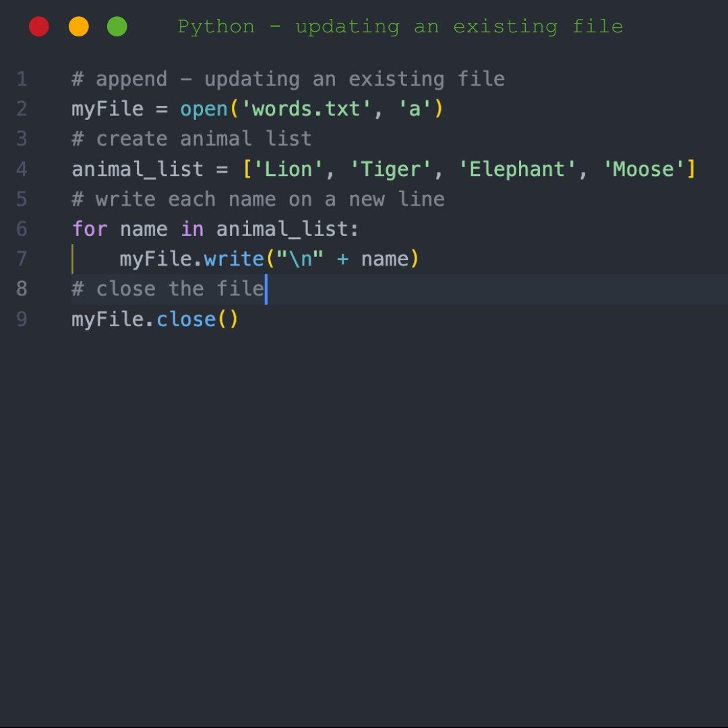
Task: Click the 'words.txt' string literal
Action: 306,109
